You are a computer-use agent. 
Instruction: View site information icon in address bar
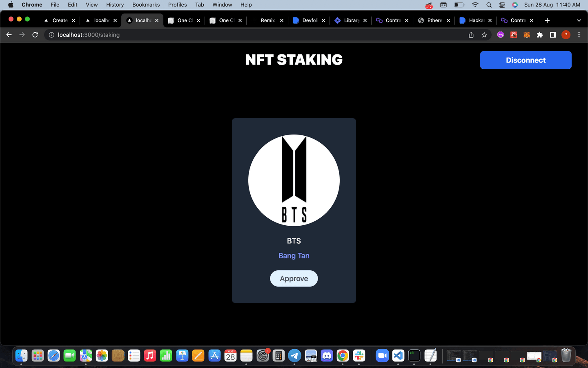51,35
